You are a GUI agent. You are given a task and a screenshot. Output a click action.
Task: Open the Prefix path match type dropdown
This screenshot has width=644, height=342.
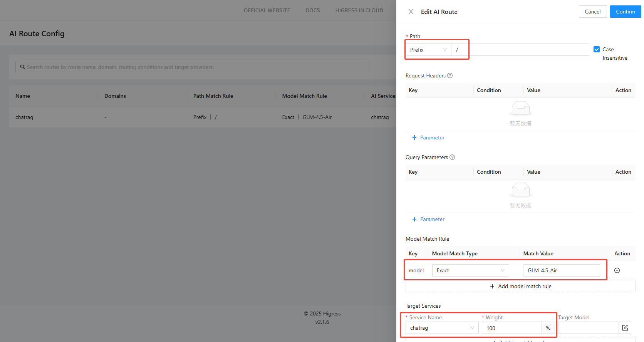coord(428,50)
